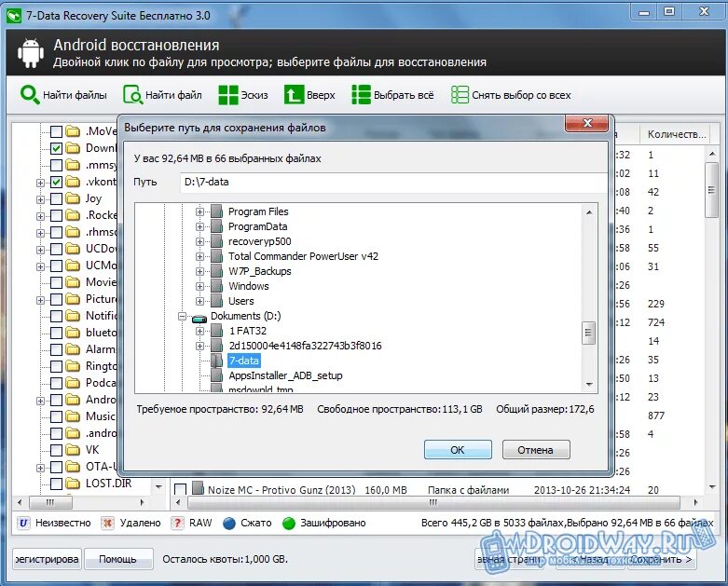Image resolution: width=728 pixels, height=586 pixels.
Task: Tick the Alarm folder checkbox
Action: click(x=56, y=349)
